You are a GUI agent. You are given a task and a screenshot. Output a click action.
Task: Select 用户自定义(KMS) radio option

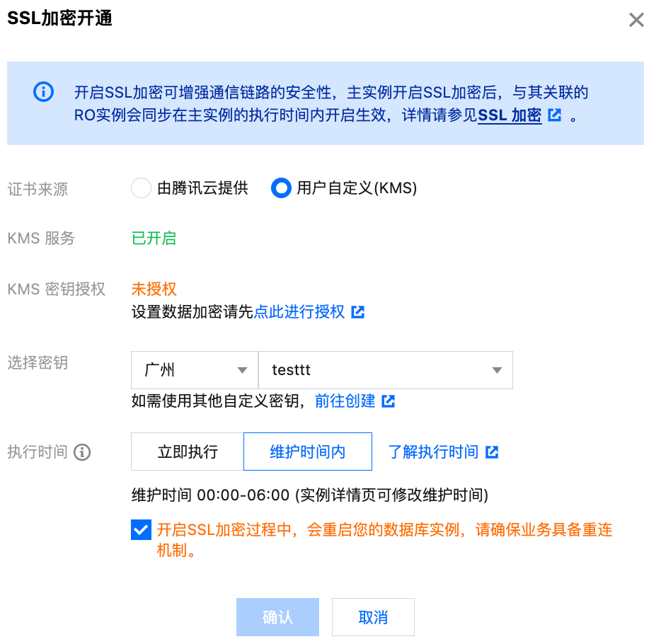(281, 188)
